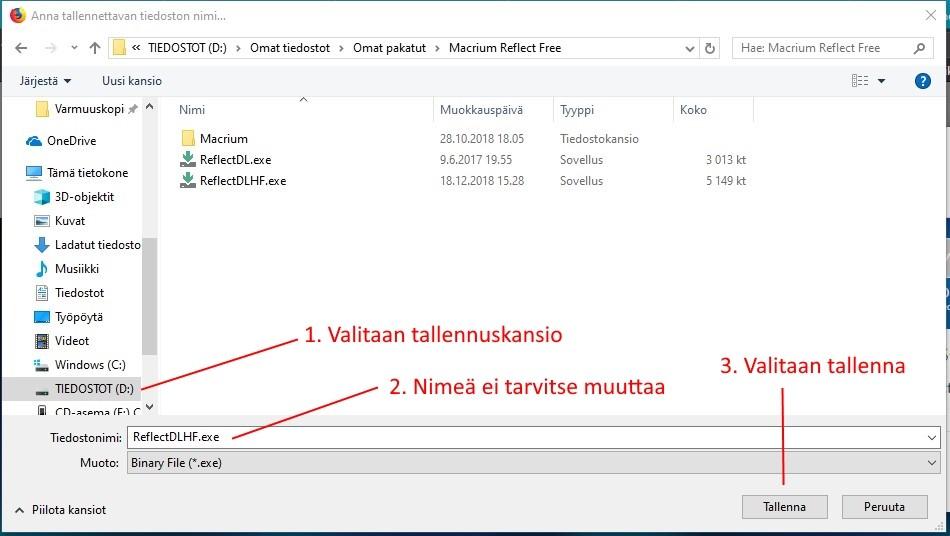Sort by Tyyppi column
Viewport: 950px width, 536px height.
(577, 110)
